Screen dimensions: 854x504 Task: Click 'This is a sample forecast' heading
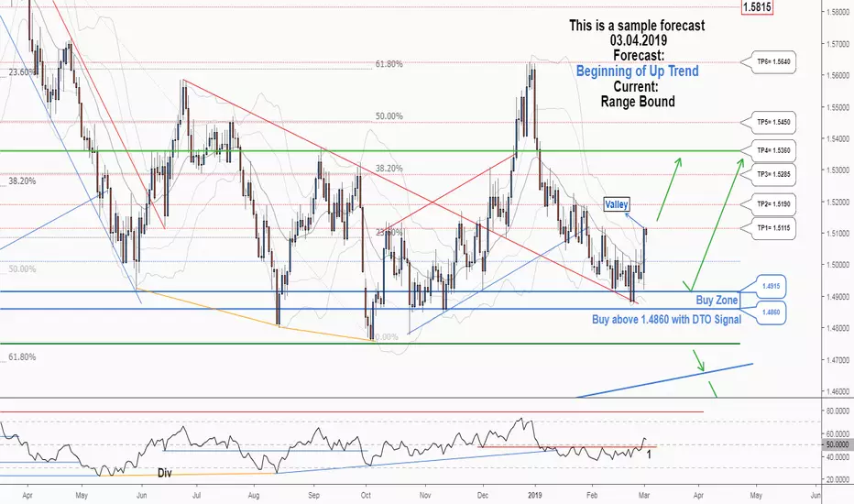(637, 25)
